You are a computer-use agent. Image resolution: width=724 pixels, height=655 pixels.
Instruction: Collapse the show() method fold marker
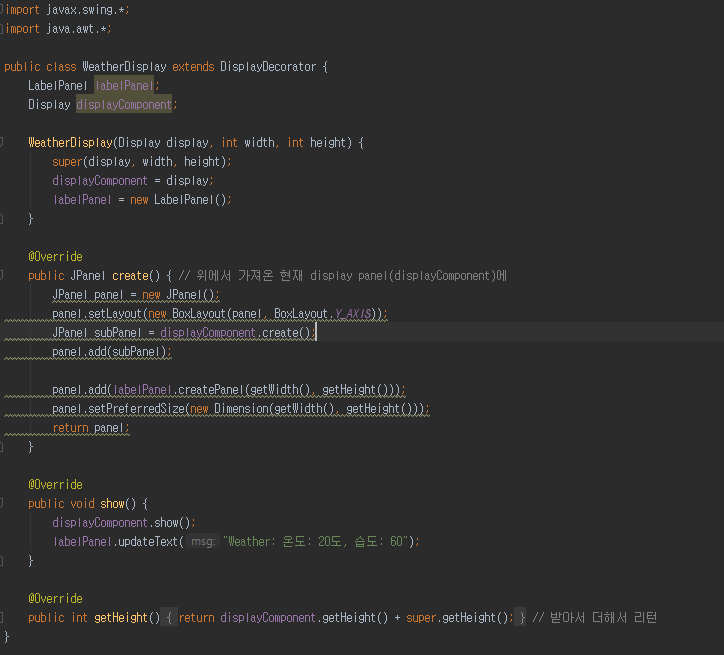1,503
